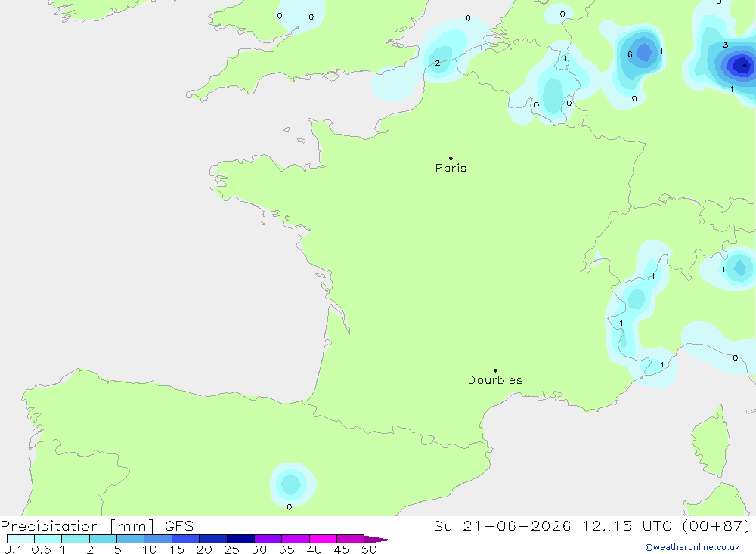Click the Dourbies city label

(495, 380)
